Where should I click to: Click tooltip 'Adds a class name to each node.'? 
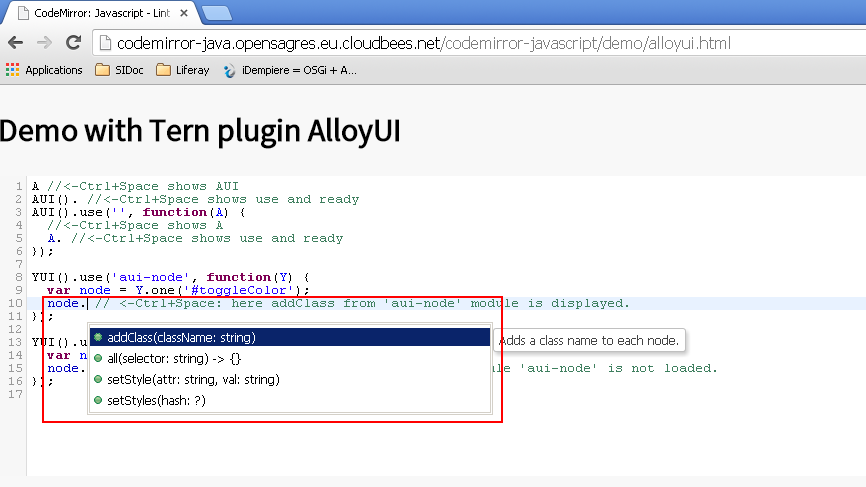589,341
